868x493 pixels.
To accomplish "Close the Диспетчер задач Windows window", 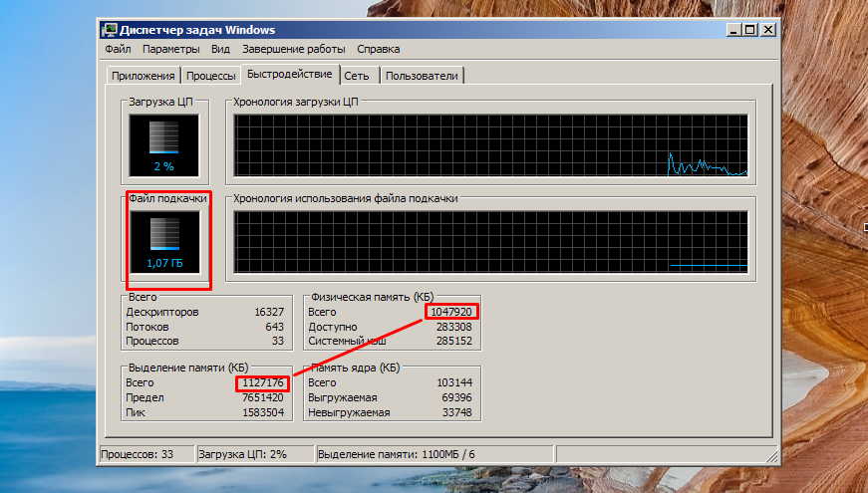I will point(768,30).
